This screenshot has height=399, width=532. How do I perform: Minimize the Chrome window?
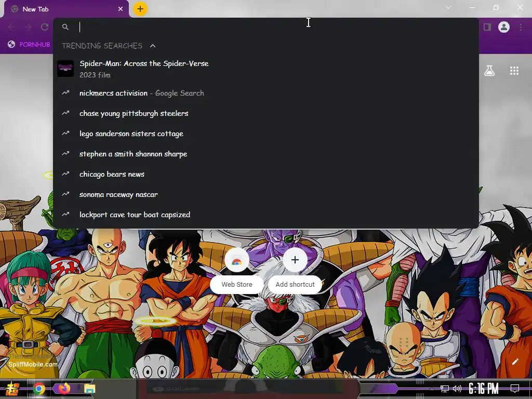[472, 7]
